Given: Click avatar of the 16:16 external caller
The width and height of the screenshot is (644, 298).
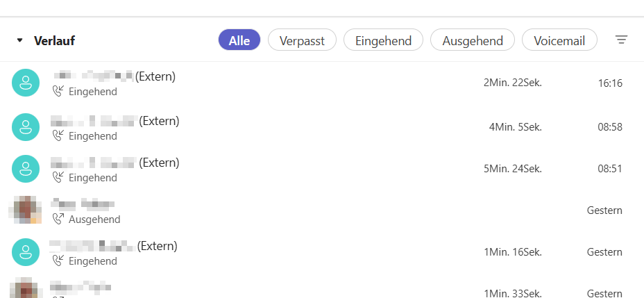Looking at the screenshot, I should click(26, 83).
